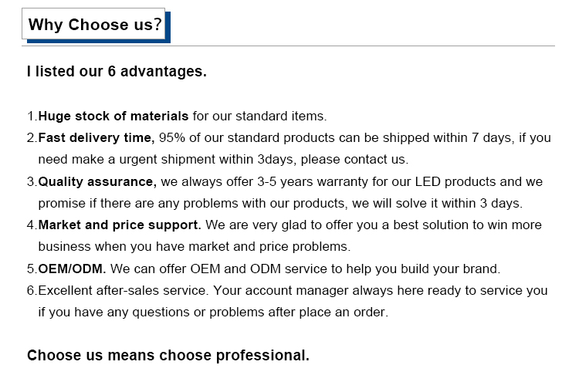Click the horizontal divider line below the heading
Image resolution: width=579 pixels, height=392 pixels.
point(289,46)
